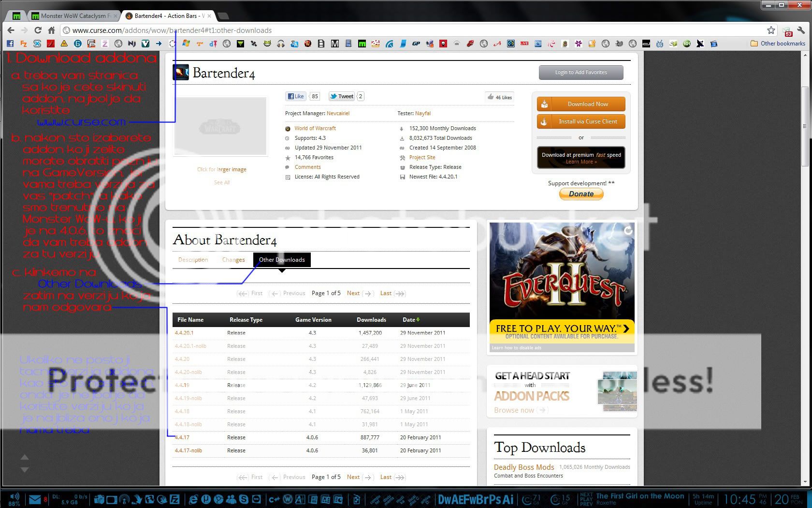This screenshot has width=812, height=508.
Task: Click Last in the pagination below the table
Action: pos(386,477)
